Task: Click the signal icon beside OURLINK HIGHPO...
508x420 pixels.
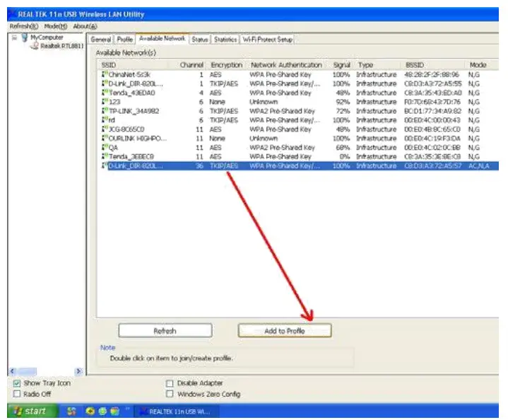Action: (x=105, y=138)
